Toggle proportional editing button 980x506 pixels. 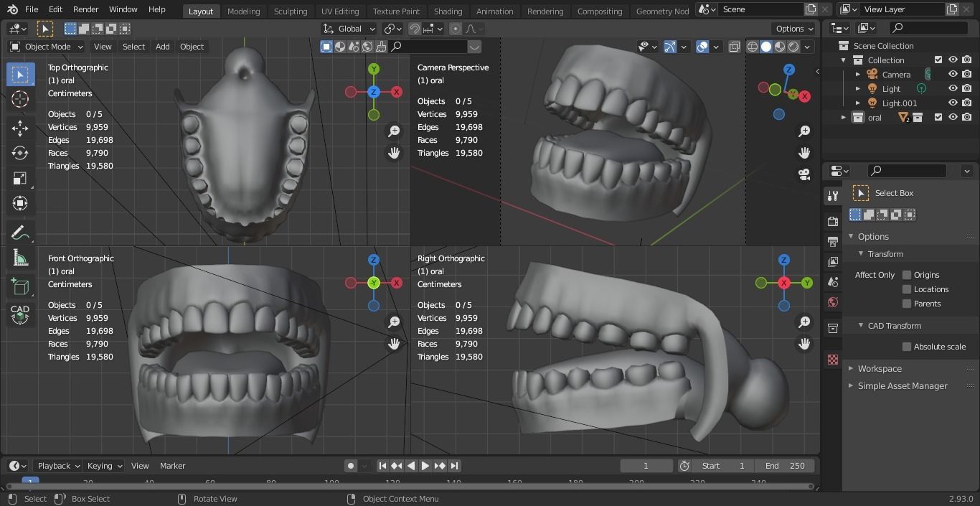pyautogui.click(x=456, y=29)
